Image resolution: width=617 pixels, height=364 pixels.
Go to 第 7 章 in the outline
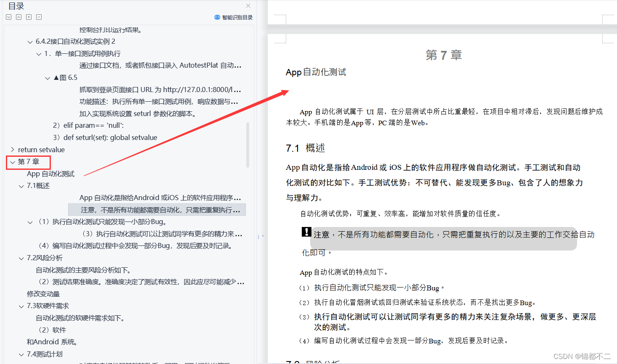(29, 162)
